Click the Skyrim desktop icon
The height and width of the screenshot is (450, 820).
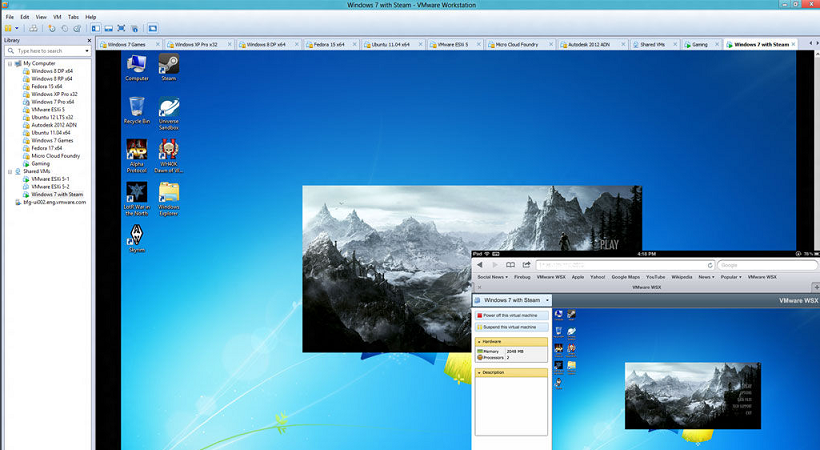pos(136,239)
